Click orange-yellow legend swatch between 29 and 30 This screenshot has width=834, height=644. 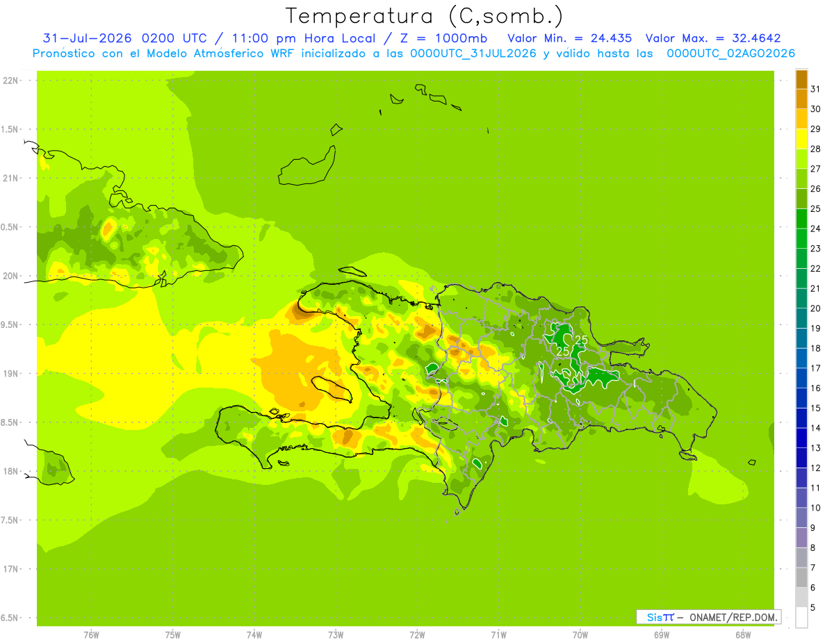(x=801, y=119)
